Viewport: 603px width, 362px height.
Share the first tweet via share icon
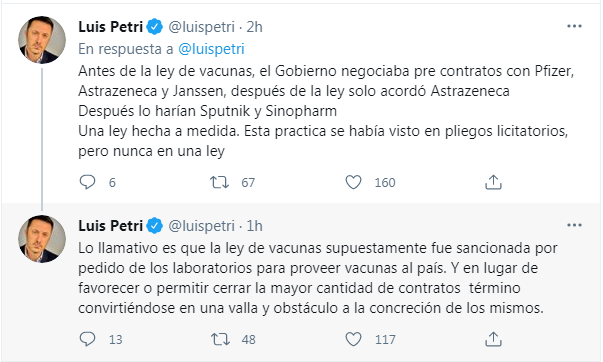(493, 182)
